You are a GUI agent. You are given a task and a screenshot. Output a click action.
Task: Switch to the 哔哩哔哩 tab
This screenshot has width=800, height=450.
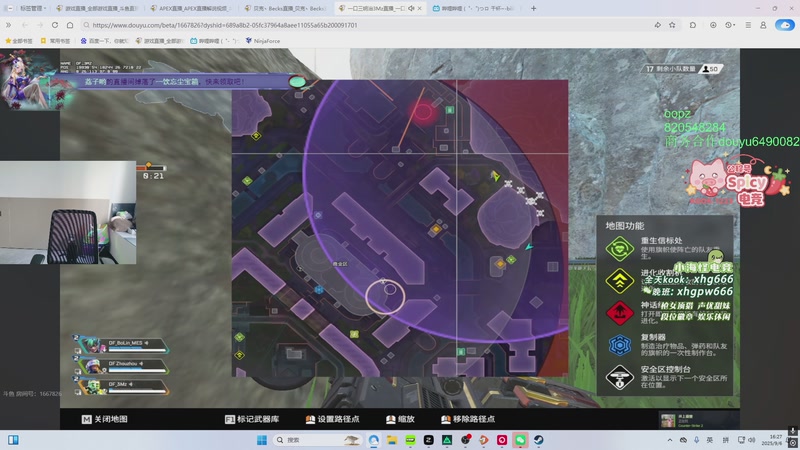[x=474, y=8]
